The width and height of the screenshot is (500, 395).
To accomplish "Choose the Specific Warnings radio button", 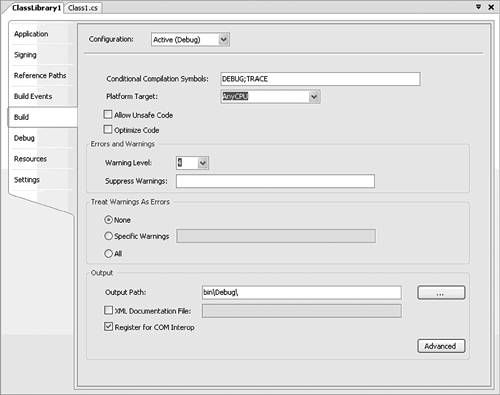I will pyautogui.click(x=108, y=236).
